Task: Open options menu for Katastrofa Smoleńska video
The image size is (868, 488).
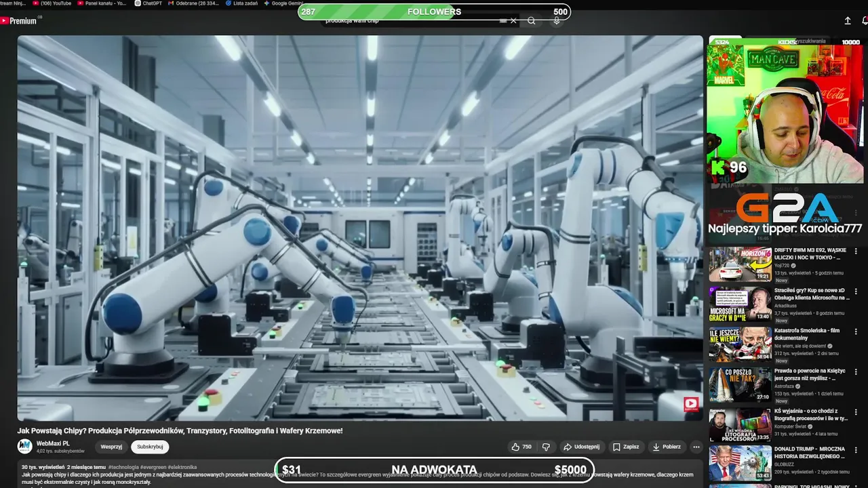Action: 856,331
